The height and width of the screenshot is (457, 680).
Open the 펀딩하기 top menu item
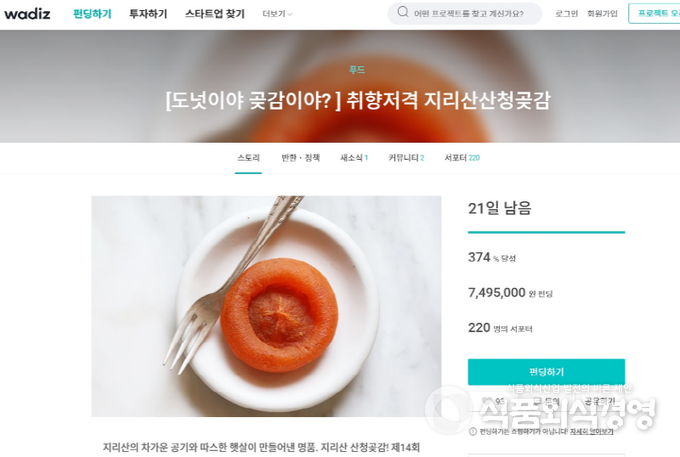[x=92, y=14]
